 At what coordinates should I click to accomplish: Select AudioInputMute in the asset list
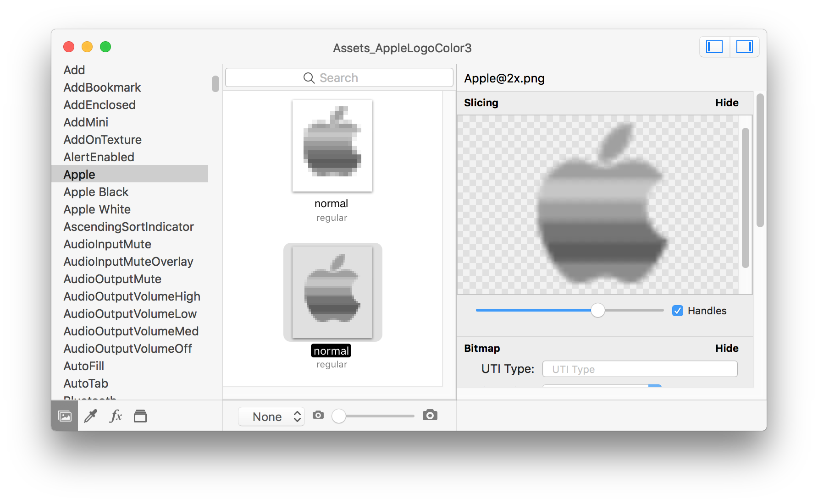pos(130,244)
